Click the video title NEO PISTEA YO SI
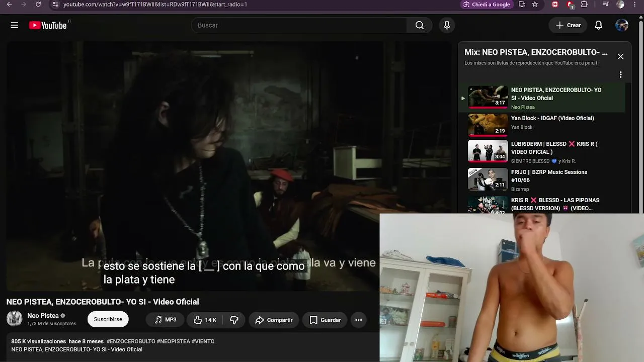The width and height of the screenshot is (644, 362). point(103,302)
